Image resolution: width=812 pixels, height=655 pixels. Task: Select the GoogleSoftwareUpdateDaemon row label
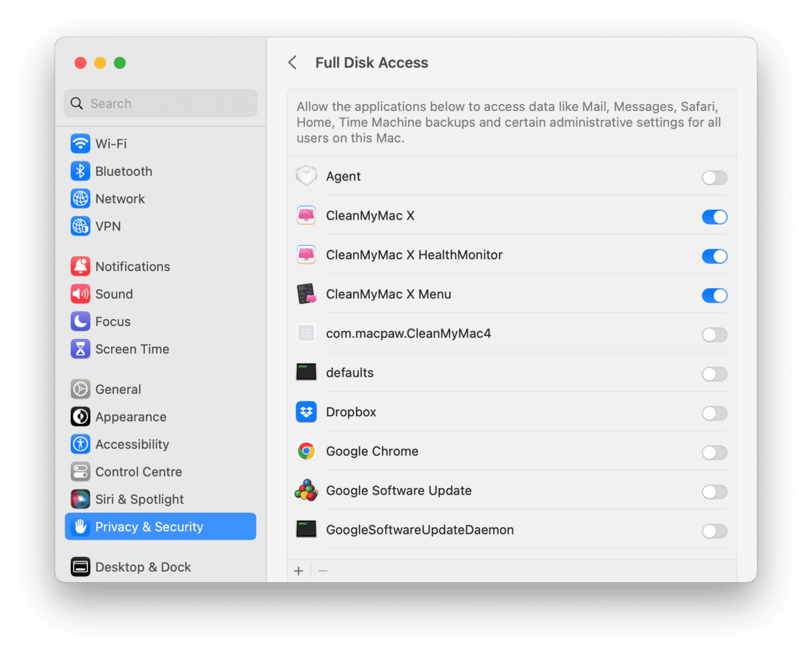point(420,529)
